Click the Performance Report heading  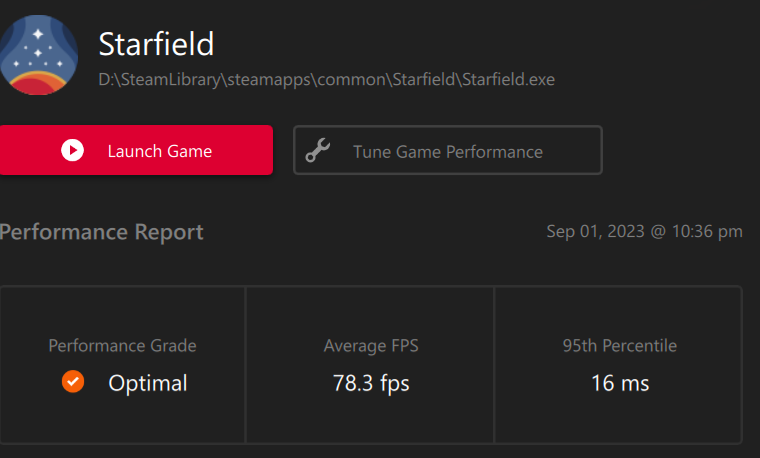coord(101,232)
